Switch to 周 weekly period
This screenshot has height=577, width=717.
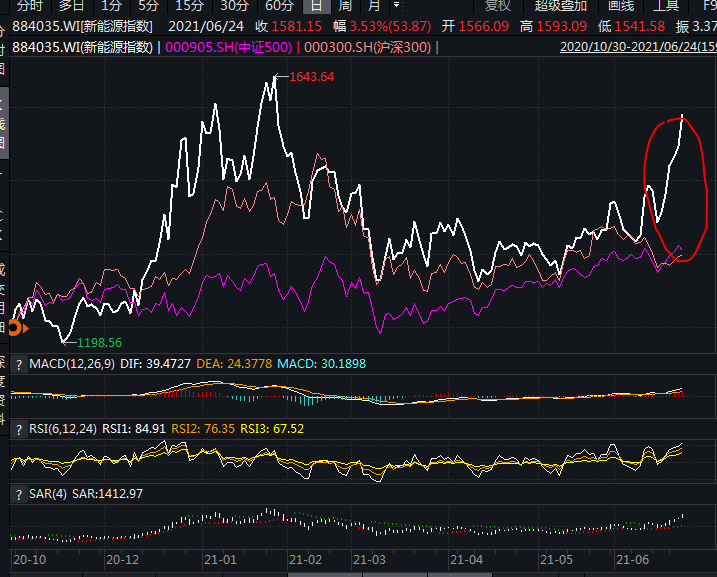[344, 6]
